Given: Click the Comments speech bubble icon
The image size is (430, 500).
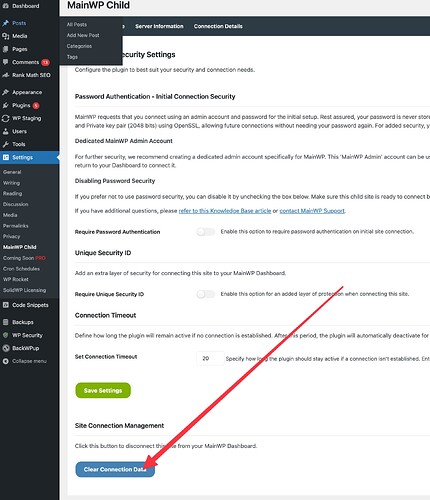Looking at the screenshot, I should tap(5, 62).
